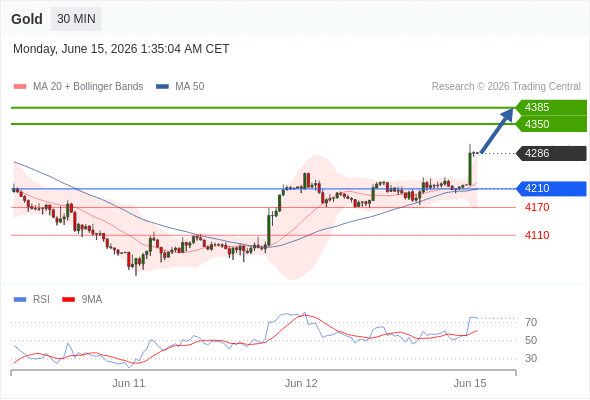Click the MA 20 + Bollinger Bands legend swatch
The height and width of the screenshot is (400, 590).
20,87
